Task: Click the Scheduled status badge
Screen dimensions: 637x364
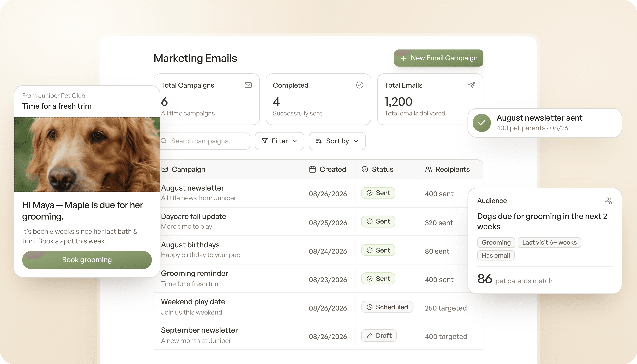Action: tap(387, 307)
